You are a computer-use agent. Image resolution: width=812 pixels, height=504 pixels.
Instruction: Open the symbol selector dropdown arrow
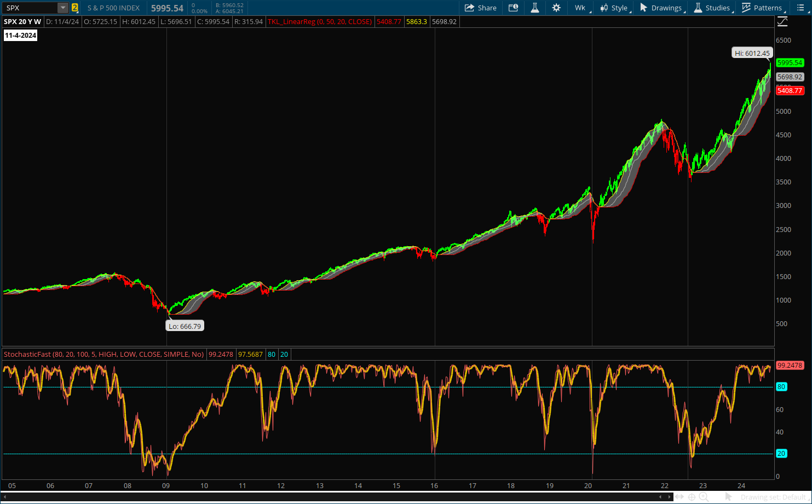click(63, 8)
